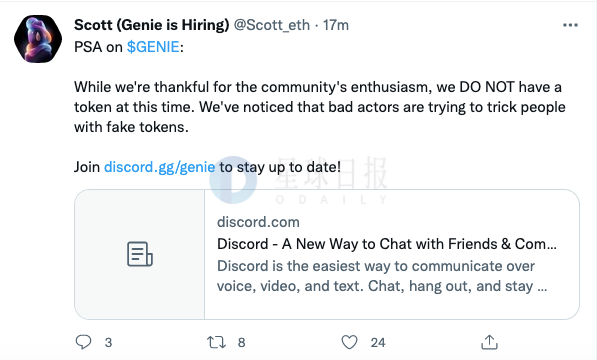597x360 pixels.
Task: Open tweet by clicking the fake tokens warning text
Action: coord(320,107)
